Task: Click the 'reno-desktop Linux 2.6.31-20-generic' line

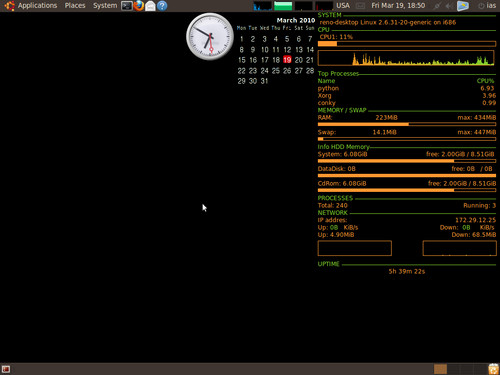Action: (387, 22)
